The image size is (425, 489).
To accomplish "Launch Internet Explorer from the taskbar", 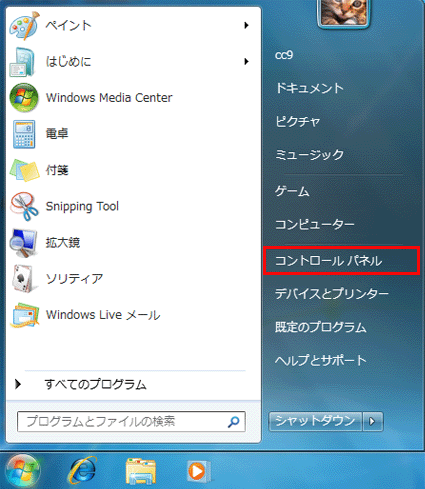I will (82, 471).
